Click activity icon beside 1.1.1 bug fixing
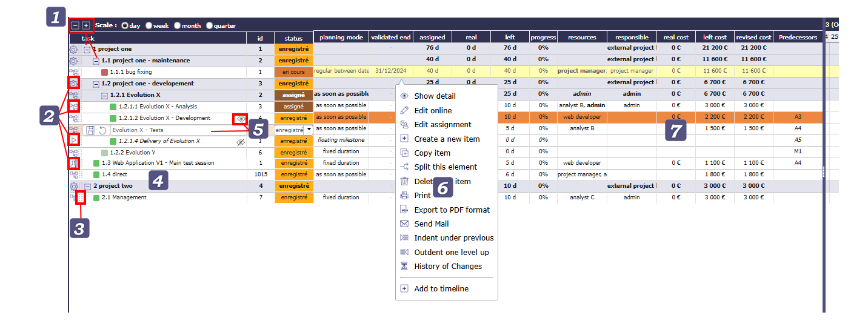Image resolution: width=868 pixels, height=335 pixels. click(73, 72)
